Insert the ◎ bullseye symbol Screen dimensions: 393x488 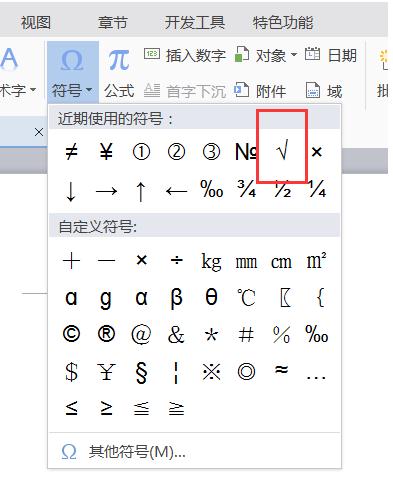pyautogui.click(x=246, y=371)
